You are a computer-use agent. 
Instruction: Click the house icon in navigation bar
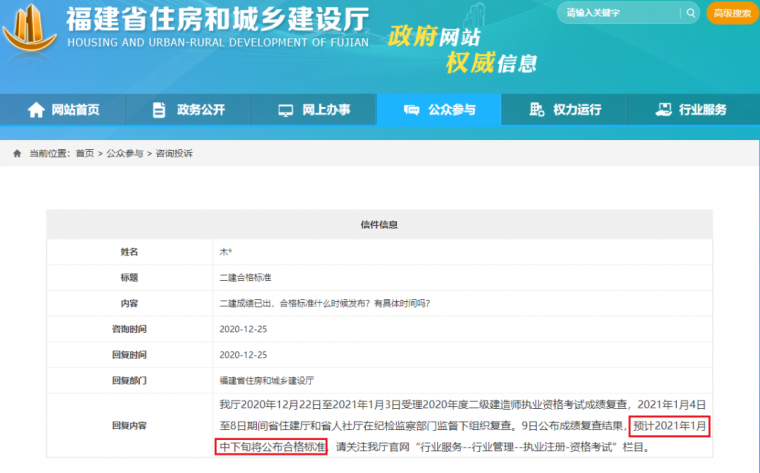point(37,110)
